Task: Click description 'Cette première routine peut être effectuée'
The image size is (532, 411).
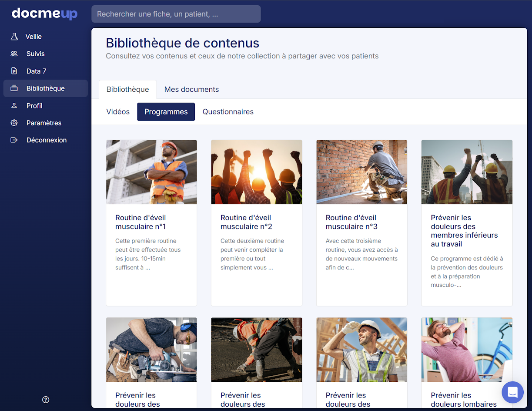Action: 148,254
